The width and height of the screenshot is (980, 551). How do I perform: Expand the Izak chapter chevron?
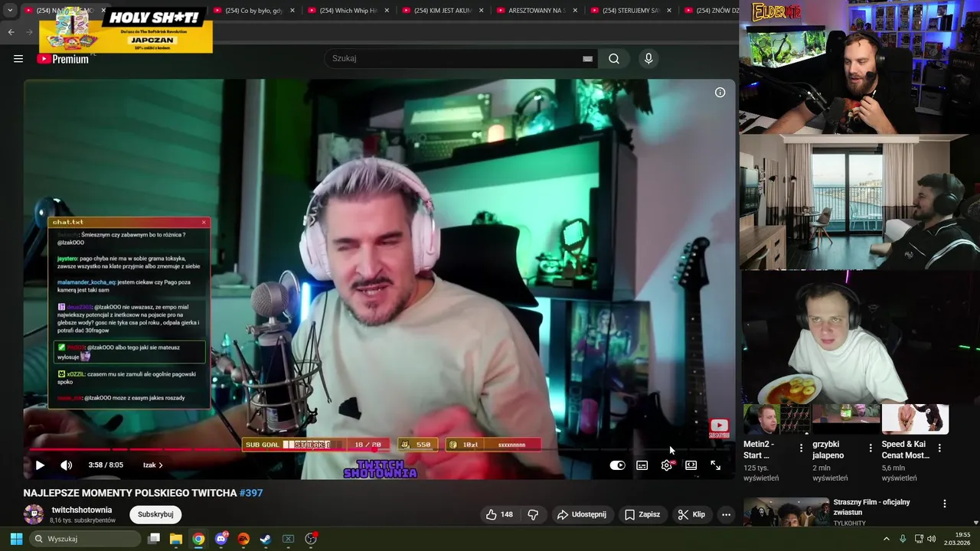click(x=160, y=465)
